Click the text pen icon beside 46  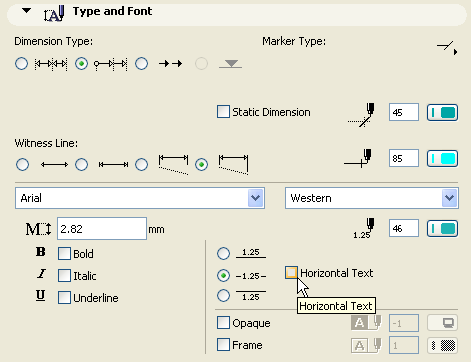pyautogui.click(x=363, y=229)
